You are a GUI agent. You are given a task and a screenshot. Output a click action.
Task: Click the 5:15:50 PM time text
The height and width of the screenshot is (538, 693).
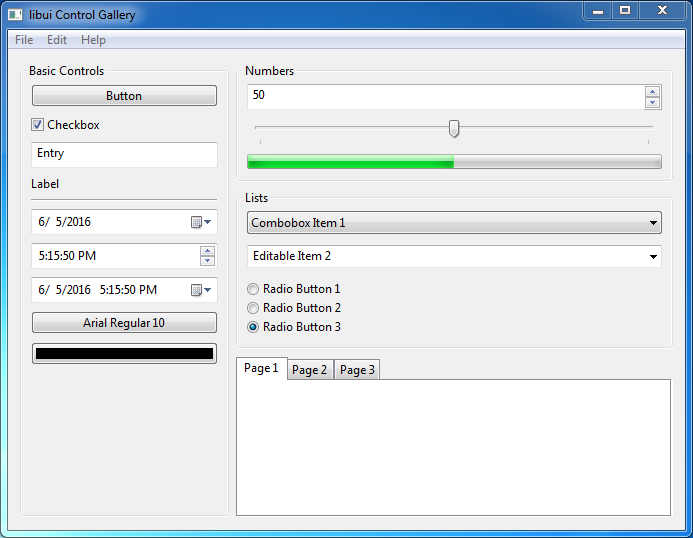coord(67,256)
